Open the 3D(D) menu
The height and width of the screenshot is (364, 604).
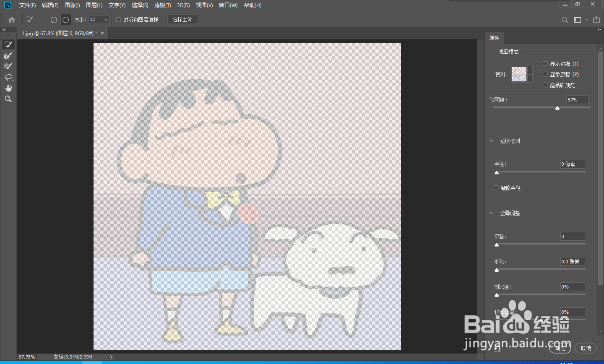pyautogui.click(x=183, y=5)
